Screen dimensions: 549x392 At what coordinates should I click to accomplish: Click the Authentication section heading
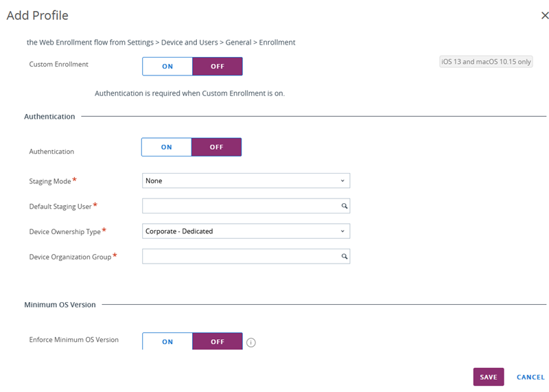pyautogui.click(x=49, y=117)
